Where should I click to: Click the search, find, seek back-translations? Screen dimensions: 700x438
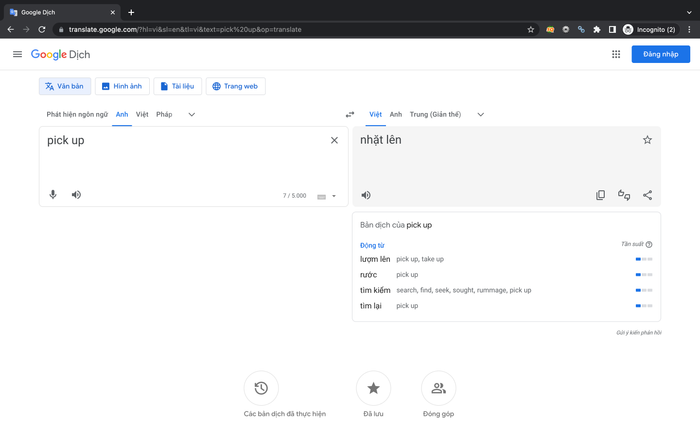coord(463,290)
